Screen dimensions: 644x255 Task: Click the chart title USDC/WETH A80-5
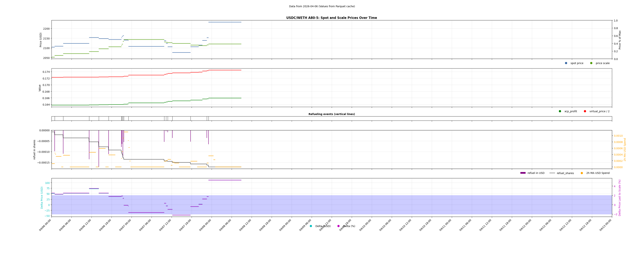coord(332,18)
